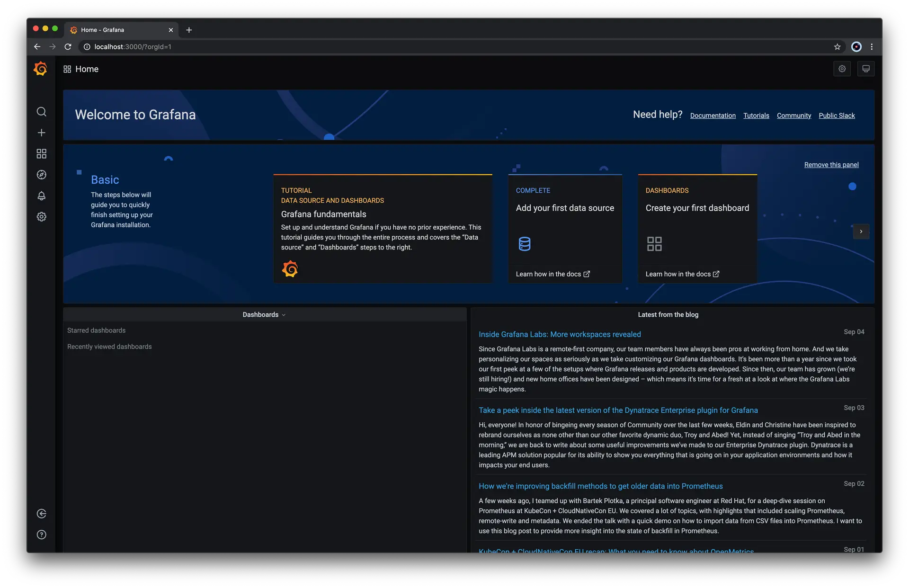Open the Inside Grafana Labs blog post
Screen dimensions: 909x588
point(560,334)
